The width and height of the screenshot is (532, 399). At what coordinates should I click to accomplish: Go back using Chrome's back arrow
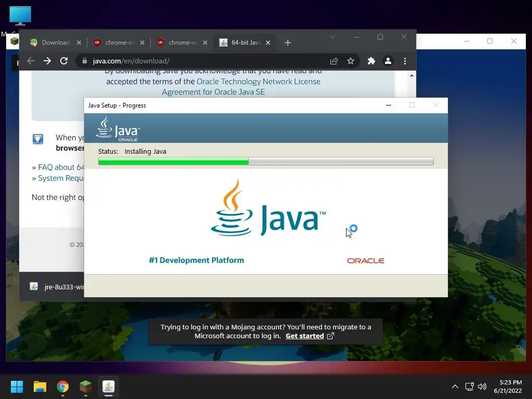click(31, 61)
